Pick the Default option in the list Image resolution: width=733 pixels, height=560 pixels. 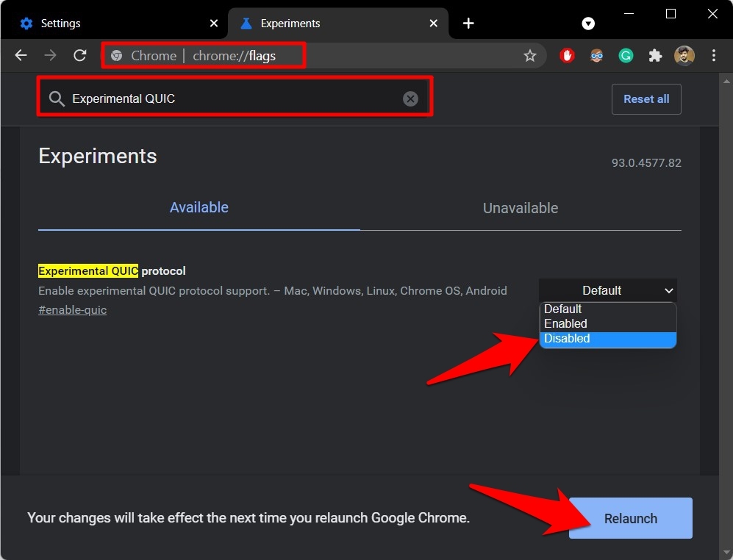[607, 309]
